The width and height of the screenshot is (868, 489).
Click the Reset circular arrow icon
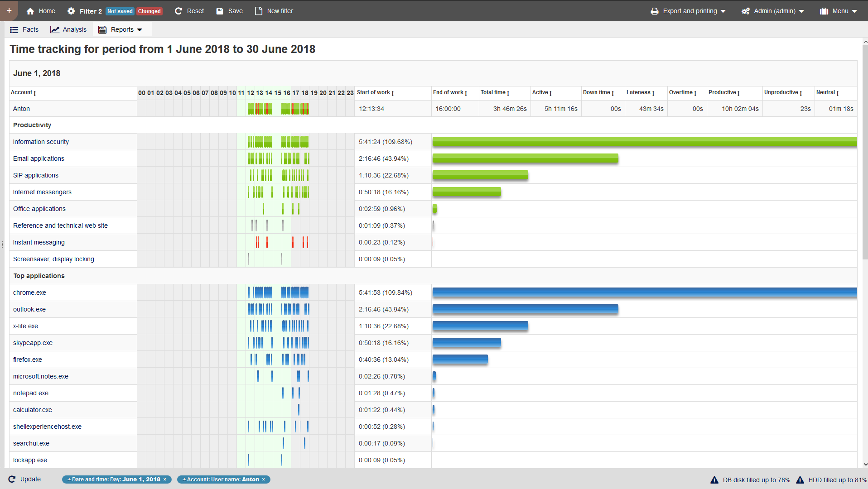178,11
